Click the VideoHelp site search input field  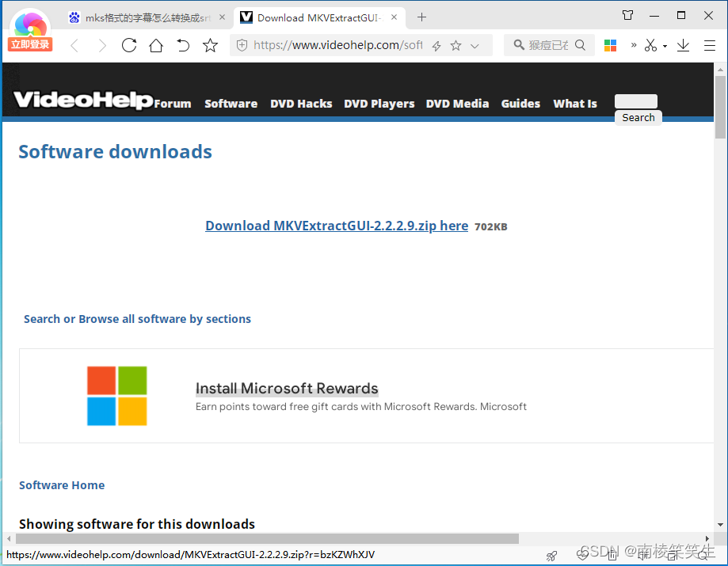click(635, 101)
